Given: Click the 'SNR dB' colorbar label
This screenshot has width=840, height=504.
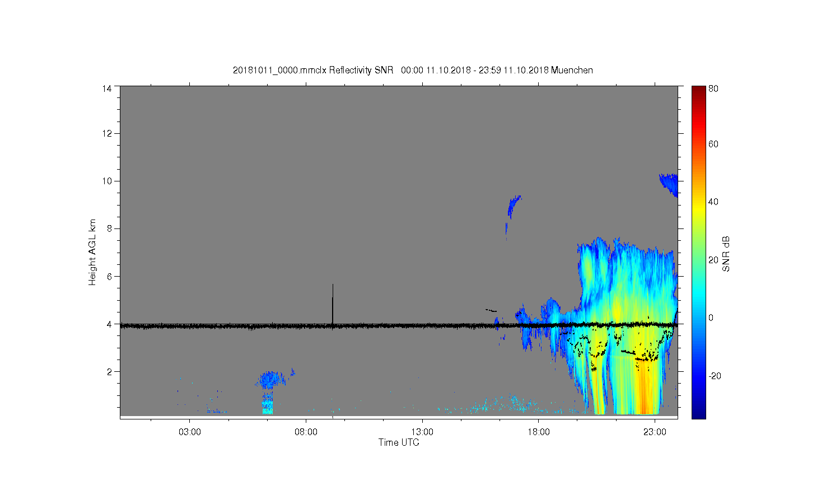Looking at the screenshot, I should [x=726, y=254].
